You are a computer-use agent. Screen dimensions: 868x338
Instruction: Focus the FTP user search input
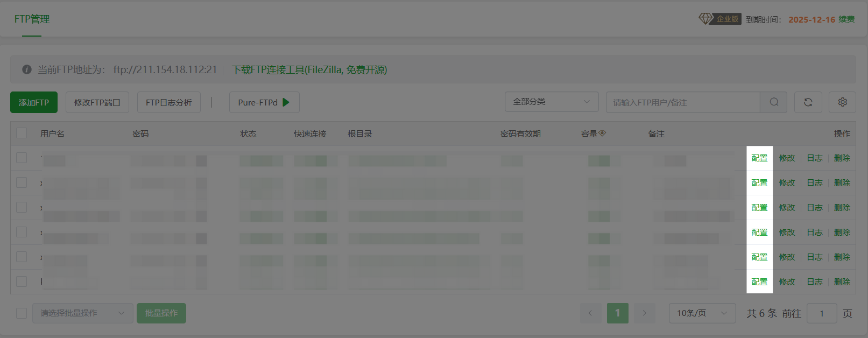682,102
